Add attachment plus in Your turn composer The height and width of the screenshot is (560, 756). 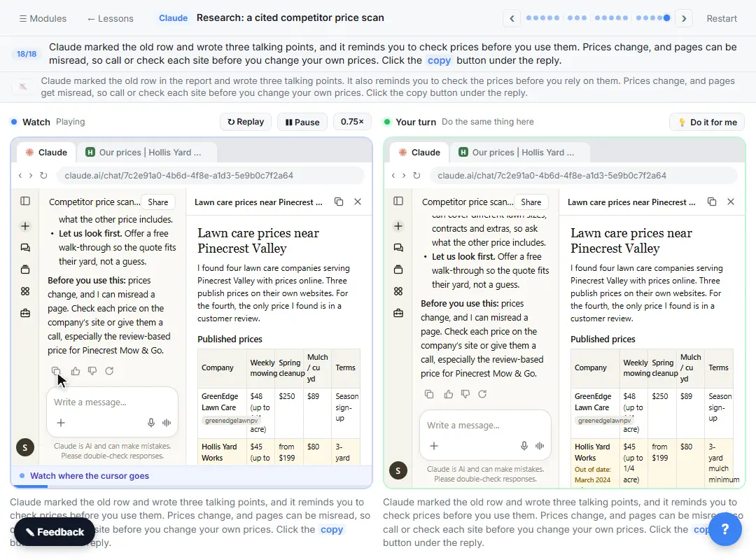(x=434, y=446)
